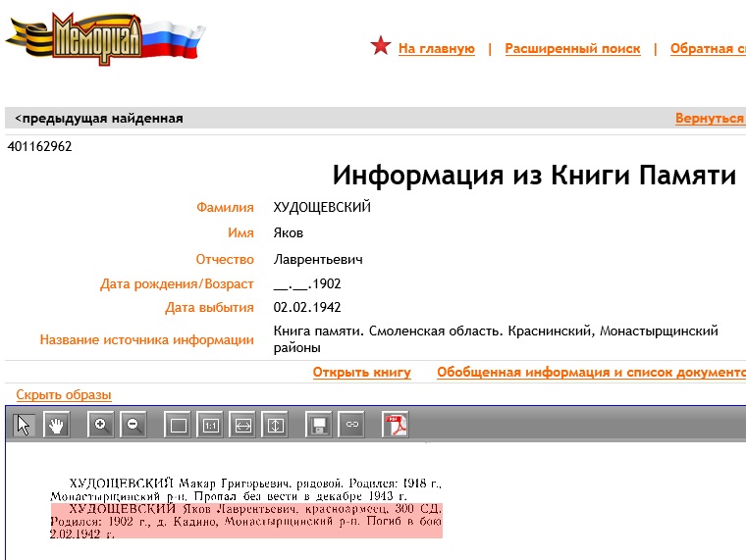The height and width of the screenshot is (560, 746).
Task: Select the arrow pointer tool
Action: 24,425
